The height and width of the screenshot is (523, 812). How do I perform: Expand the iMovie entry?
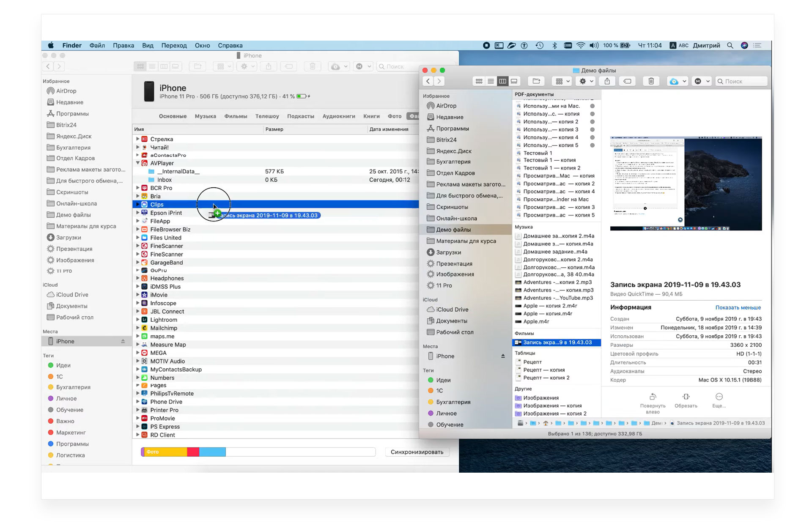[x=137, y=295]
